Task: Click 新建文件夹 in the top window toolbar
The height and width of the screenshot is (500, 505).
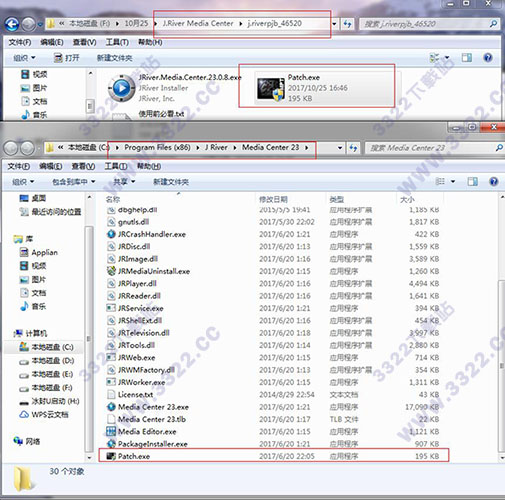Action: (114, 58)
